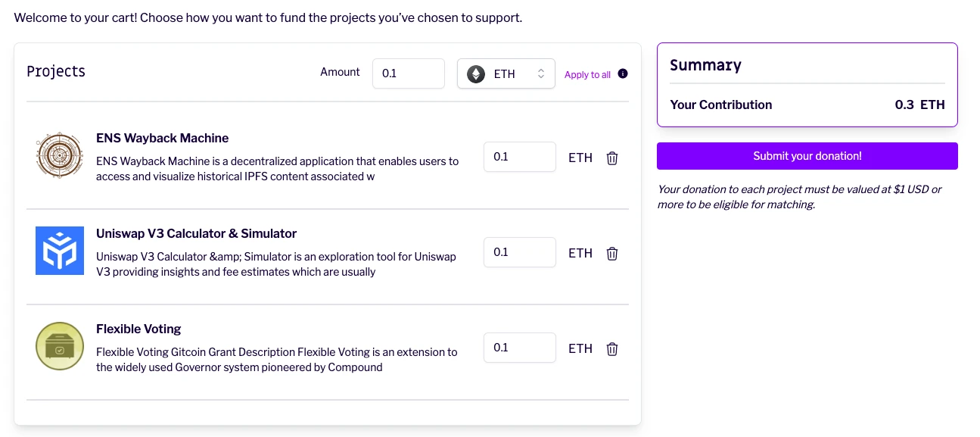Click the Flexible Voting ballot box logo
Viewport: 980px width, 437px height.
tap(59, 346)
